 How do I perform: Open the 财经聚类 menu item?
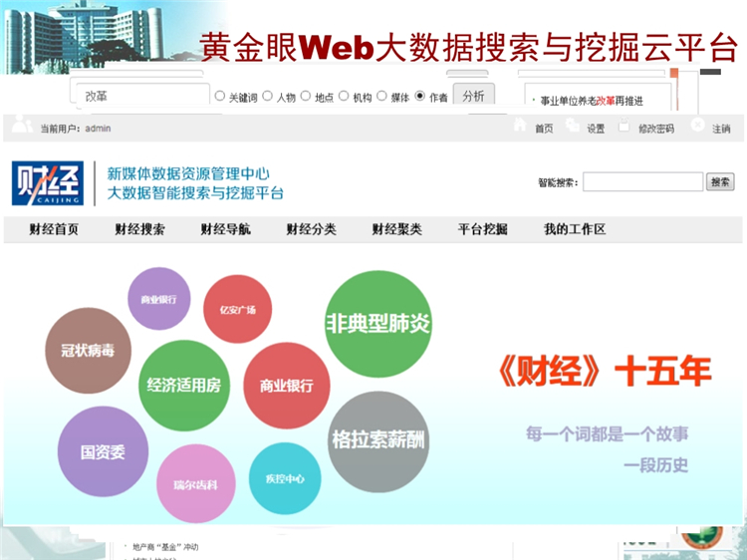(396, 229)
